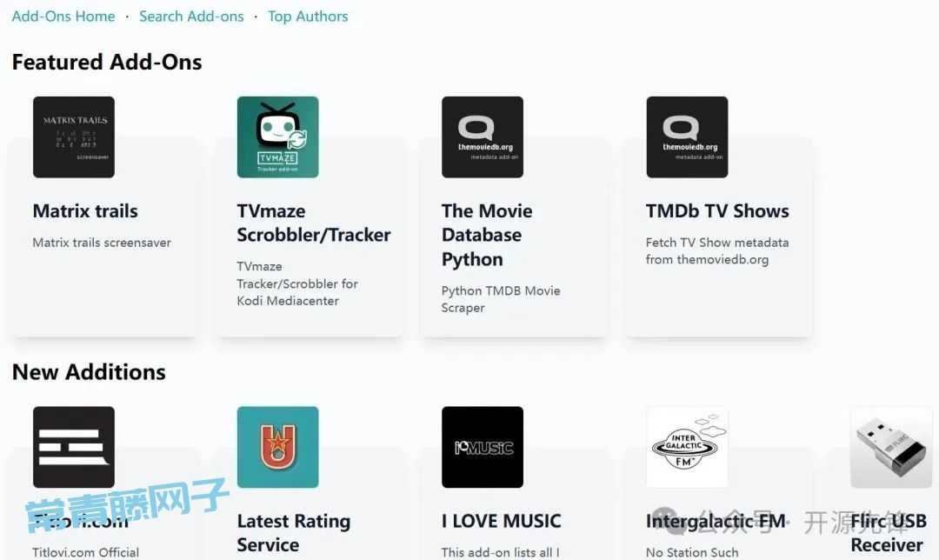The image size is (939, 560).
Task: Open the Flirc USB Receiver icon
Action: 892,448
